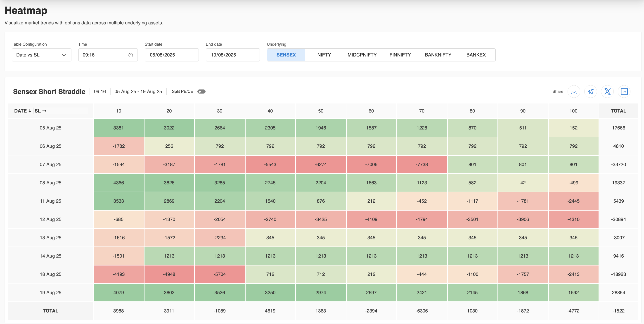Image resolution: width=644 pixels, height=324 pixels.
Task: Toggle the Split PE/CE switch
Action: click(201, 92)
